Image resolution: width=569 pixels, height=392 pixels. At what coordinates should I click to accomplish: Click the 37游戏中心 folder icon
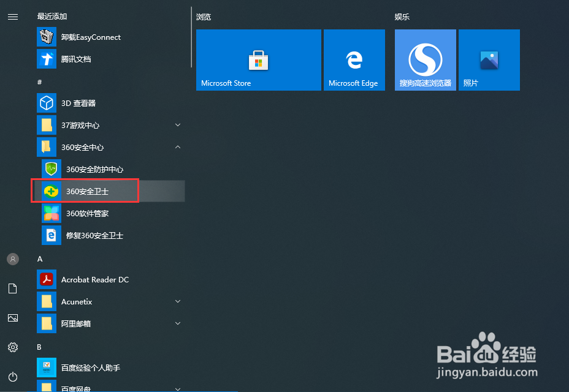point(47,125)
